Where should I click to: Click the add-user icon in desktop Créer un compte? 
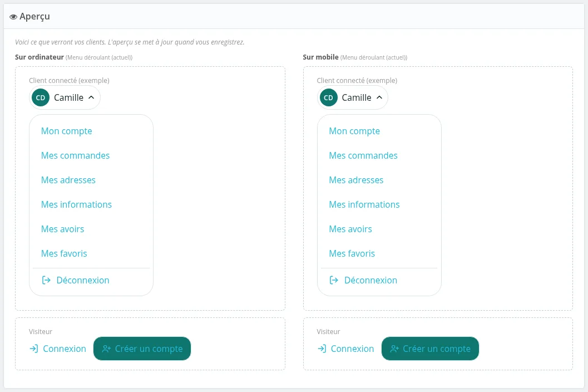pos(106,349)
